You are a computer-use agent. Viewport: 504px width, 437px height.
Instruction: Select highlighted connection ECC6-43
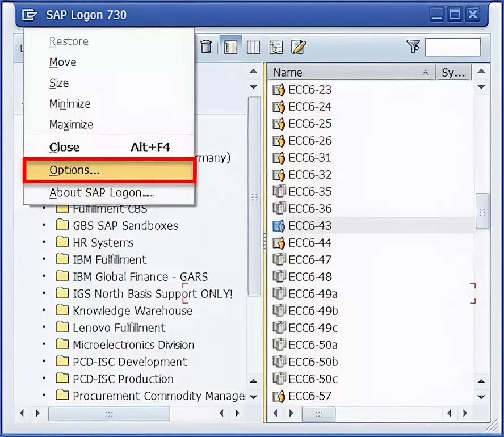point(371,226)
